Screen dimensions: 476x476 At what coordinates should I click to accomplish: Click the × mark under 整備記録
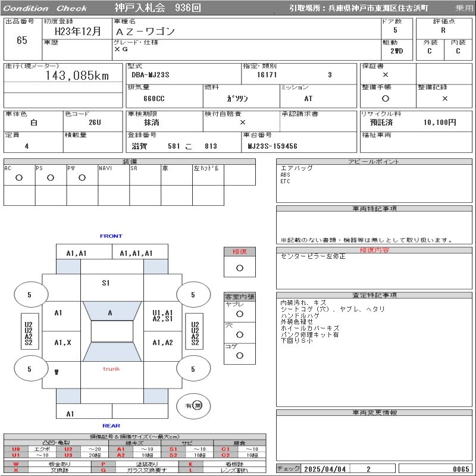(x=445, y=99)
